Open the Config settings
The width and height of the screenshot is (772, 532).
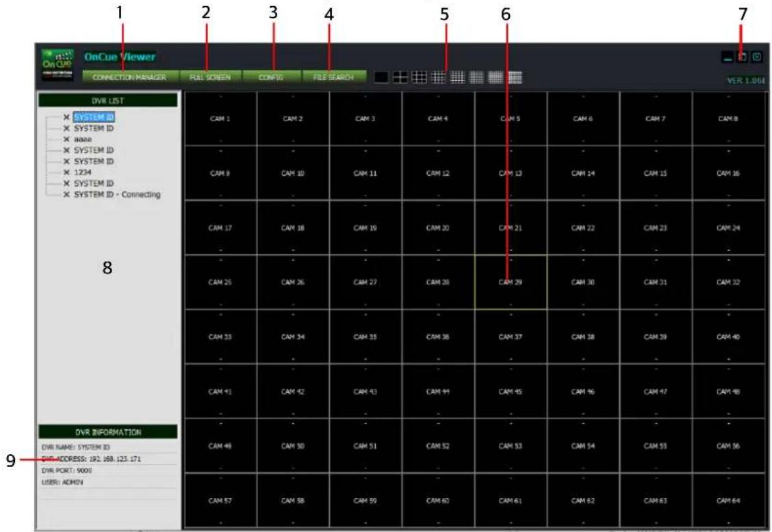click(x=271, y=77)
